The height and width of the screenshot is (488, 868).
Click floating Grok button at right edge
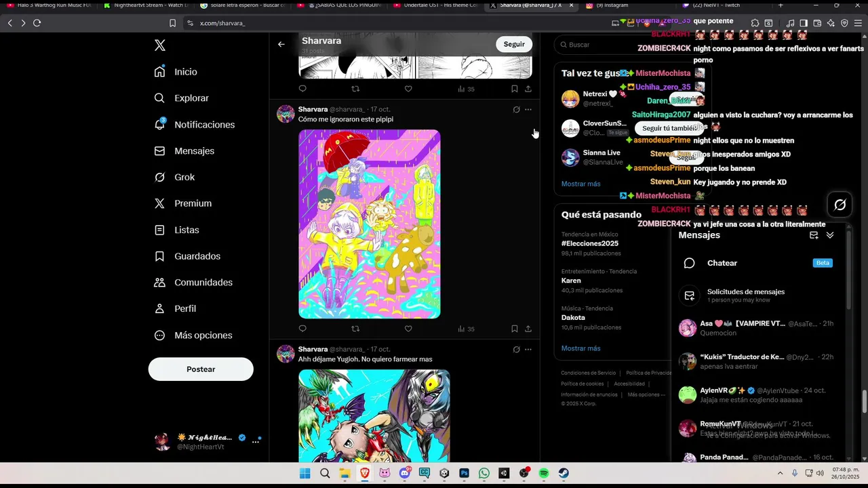[840, 205]
